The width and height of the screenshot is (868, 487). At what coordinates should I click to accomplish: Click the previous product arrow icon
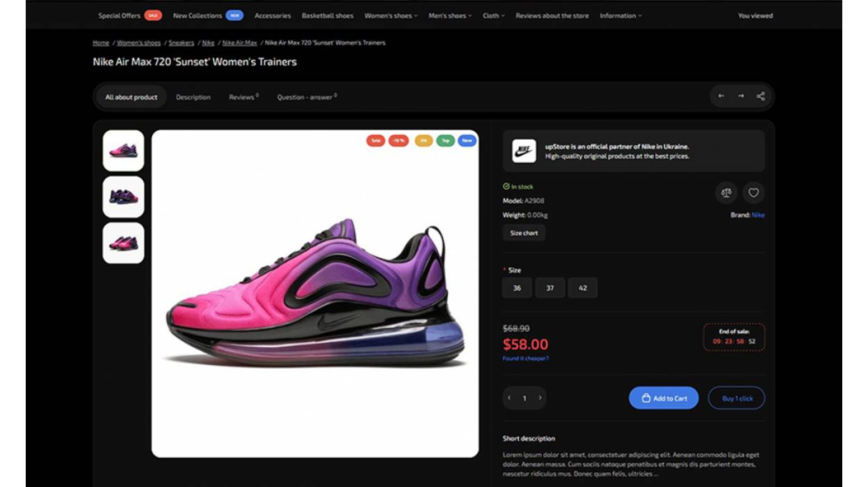pos(721,97)
